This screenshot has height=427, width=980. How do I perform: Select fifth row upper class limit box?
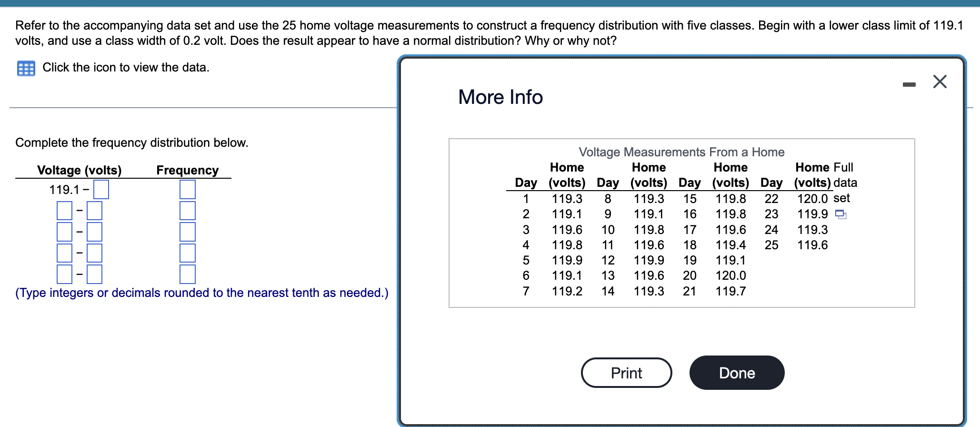coord(94,274)
